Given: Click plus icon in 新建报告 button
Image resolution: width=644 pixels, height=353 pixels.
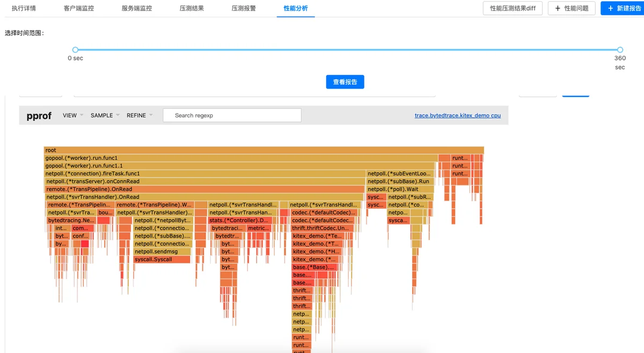Looking at the screenshot, I should point(611,8).
